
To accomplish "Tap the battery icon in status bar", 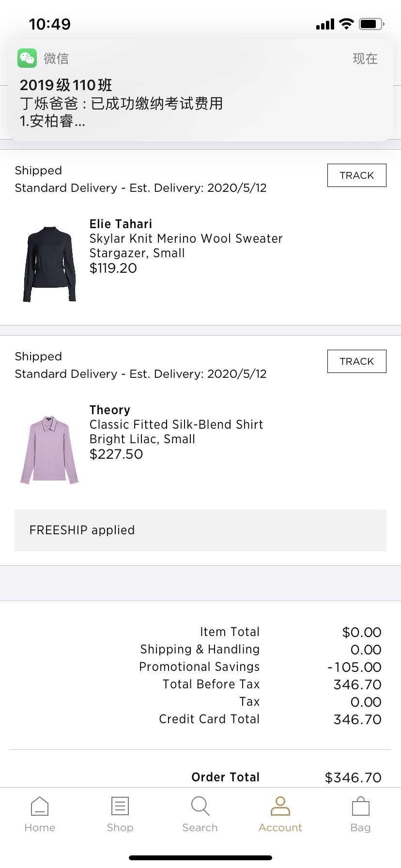I will [372, 24].
